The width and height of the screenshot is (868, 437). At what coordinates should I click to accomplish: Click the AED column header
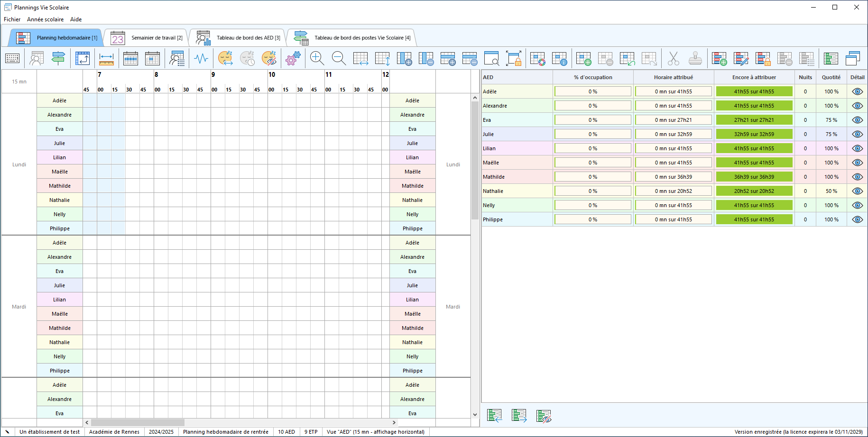(x=517, y=77)
